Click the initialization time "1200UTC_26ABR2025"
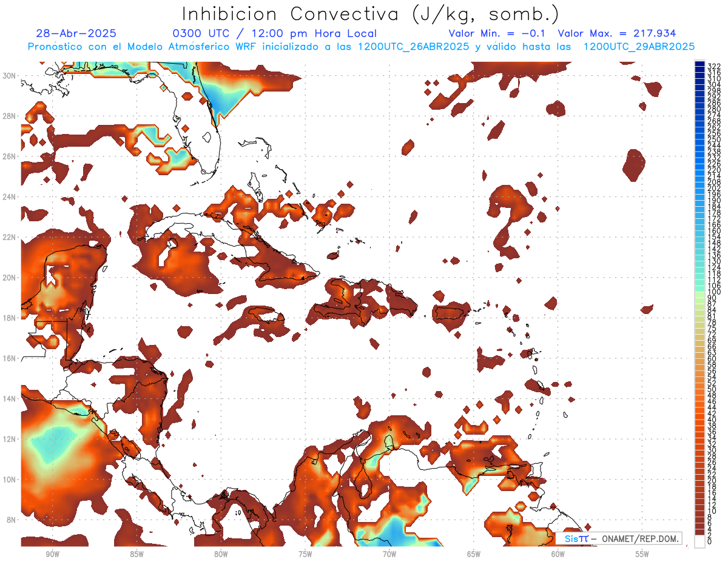This screenshot has width=728, height=562. pos(413,47)
